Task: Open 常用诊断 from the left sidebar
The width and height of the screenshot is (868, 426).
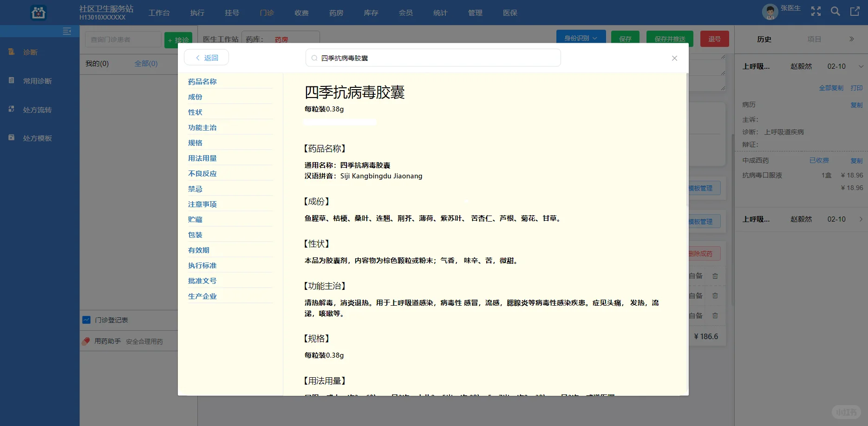Action: point(11,81)
